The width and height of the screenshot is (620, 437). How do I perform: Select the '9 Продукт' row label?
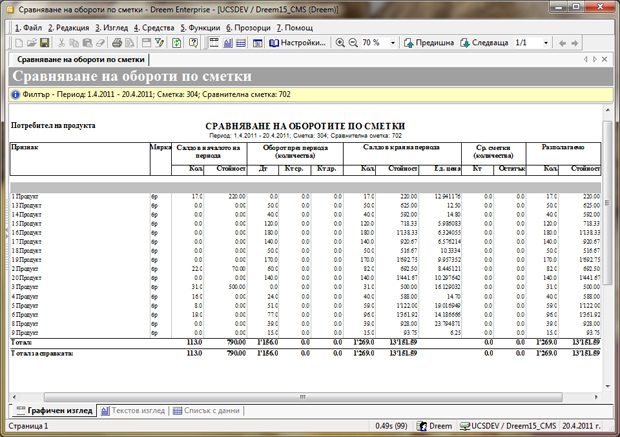pyautogui.click(x=25, y=333)
